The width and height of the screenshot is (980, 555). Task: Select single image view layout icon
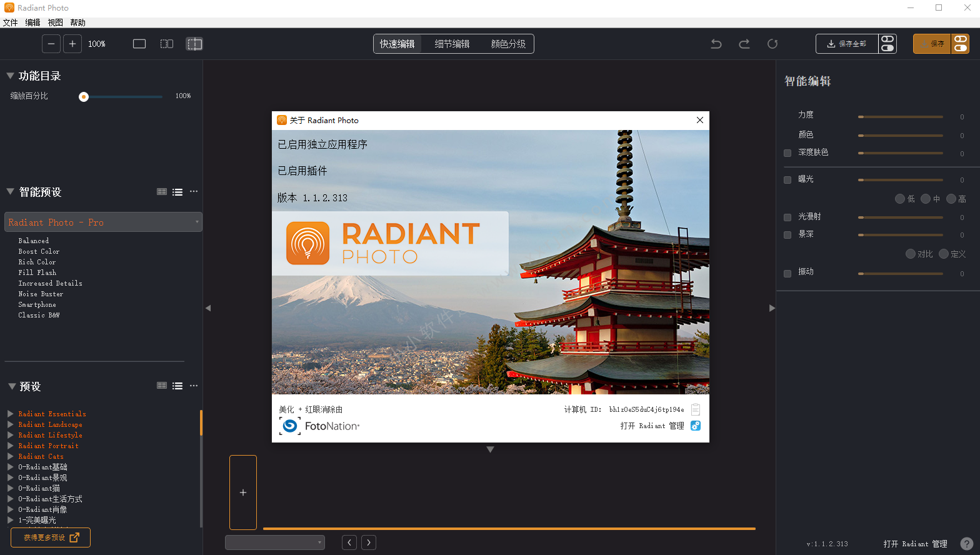coord(139,44)
